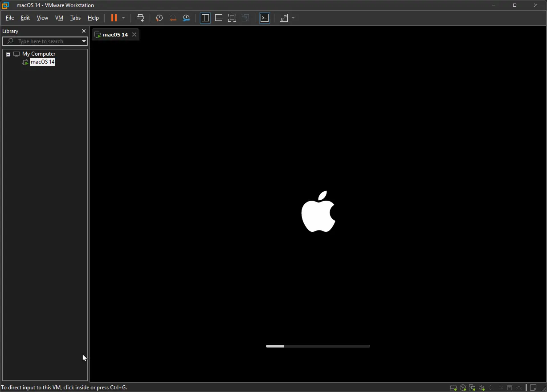Open the Tabs menu
The width and height of the screenshot is (547, 392).
point(76,18)
